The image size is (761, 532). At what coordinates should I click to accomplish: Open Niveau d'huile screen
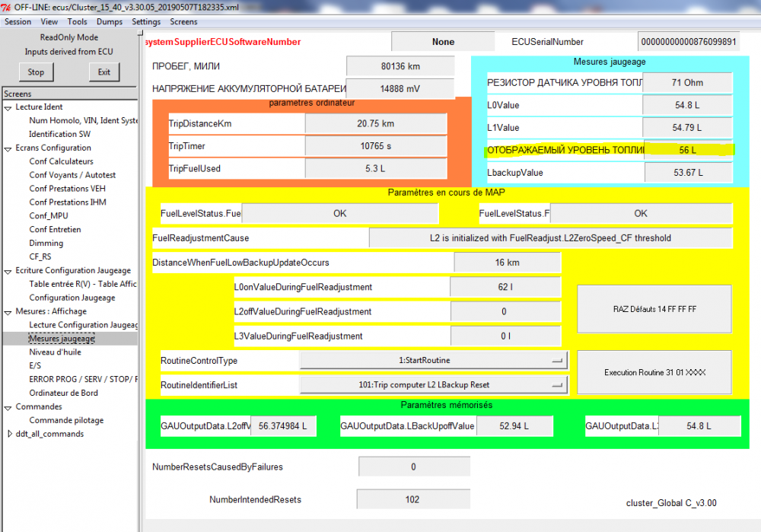[x=56, y=352]
